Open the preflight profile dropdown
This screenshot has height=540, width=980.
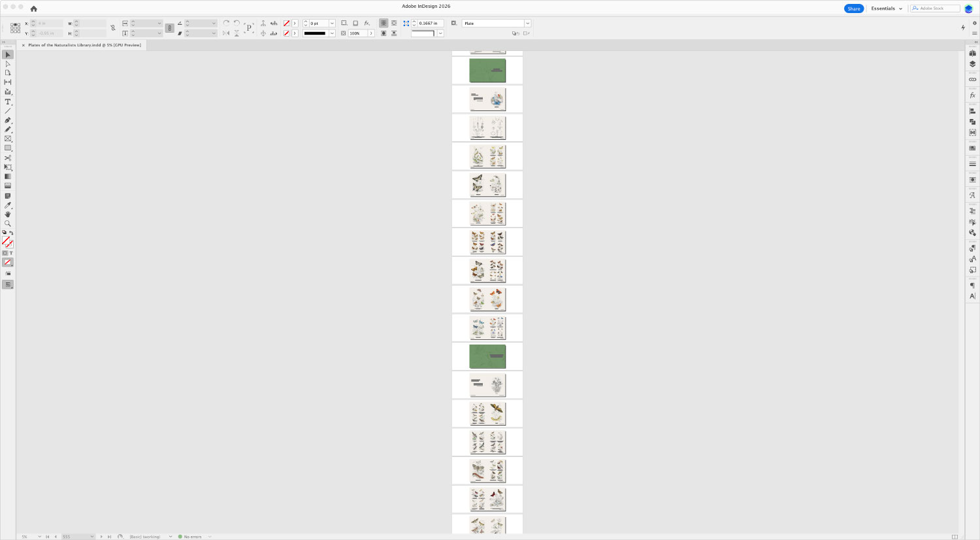[x=171, y=537]
